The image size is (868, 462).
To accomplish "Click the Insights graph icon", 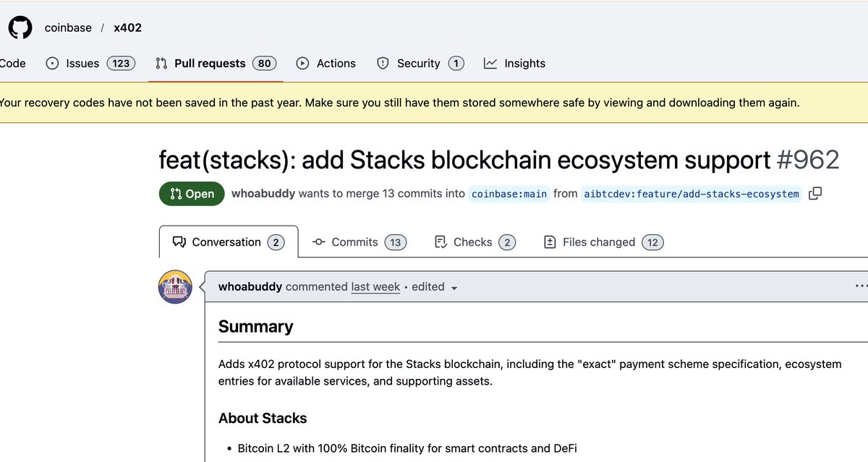I will [490, 64].
